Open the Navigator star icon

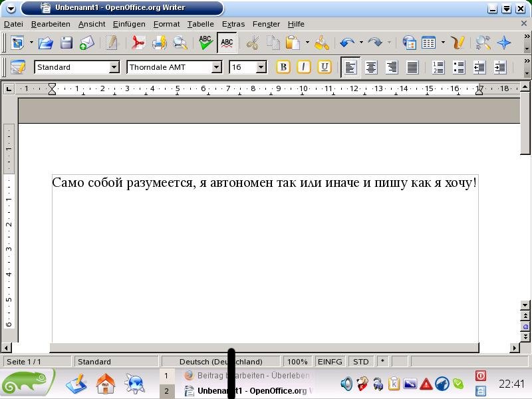505,43
